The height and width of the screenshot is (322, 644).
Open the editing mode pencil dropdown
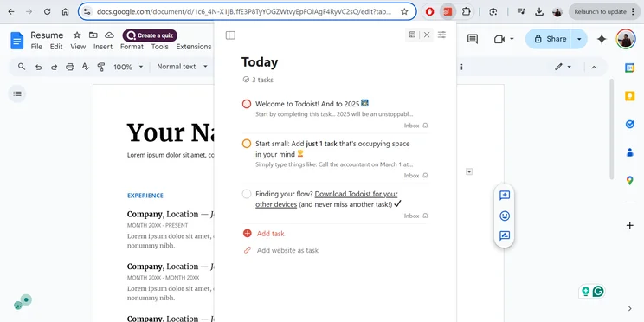tap(563, 67)
